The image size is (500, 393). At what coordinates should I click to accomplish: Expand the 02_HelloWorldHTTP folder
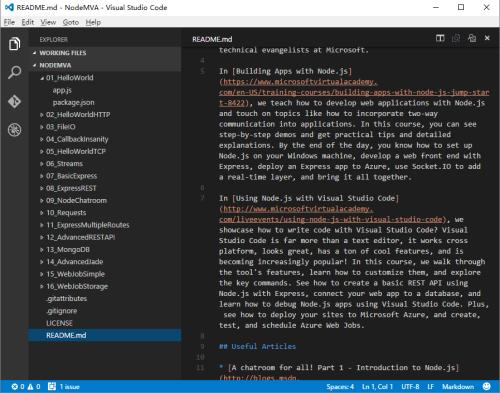coord(105,115)
